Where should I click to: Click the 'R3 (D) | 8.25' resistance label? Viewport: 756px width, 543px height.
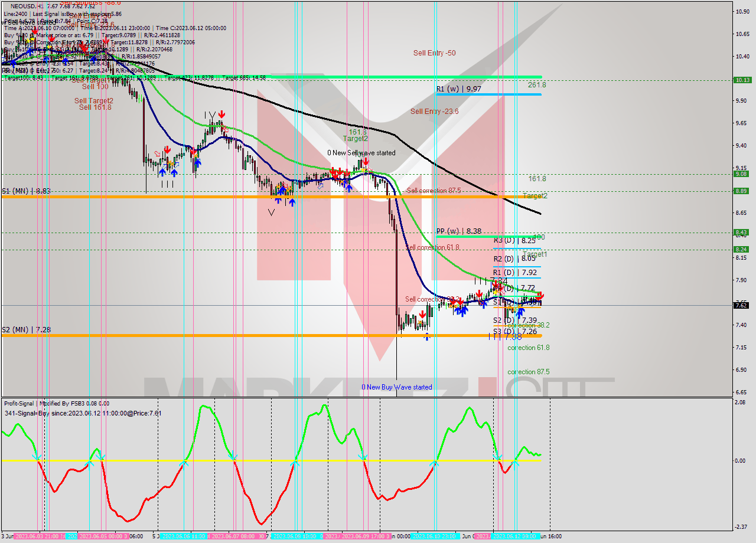point(514,240)
